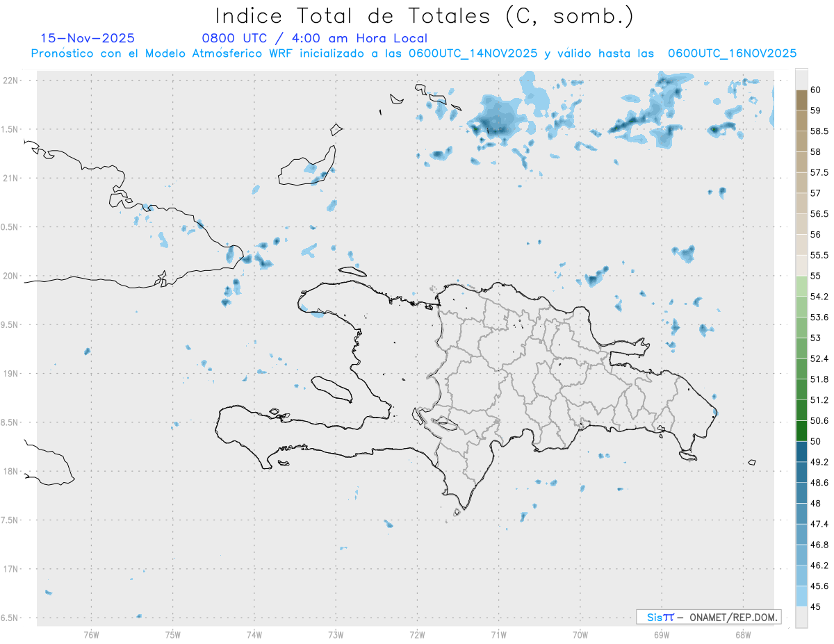Click the colorbar value '46.8'
Screen dimensions: 834x644
coord(819,545)
